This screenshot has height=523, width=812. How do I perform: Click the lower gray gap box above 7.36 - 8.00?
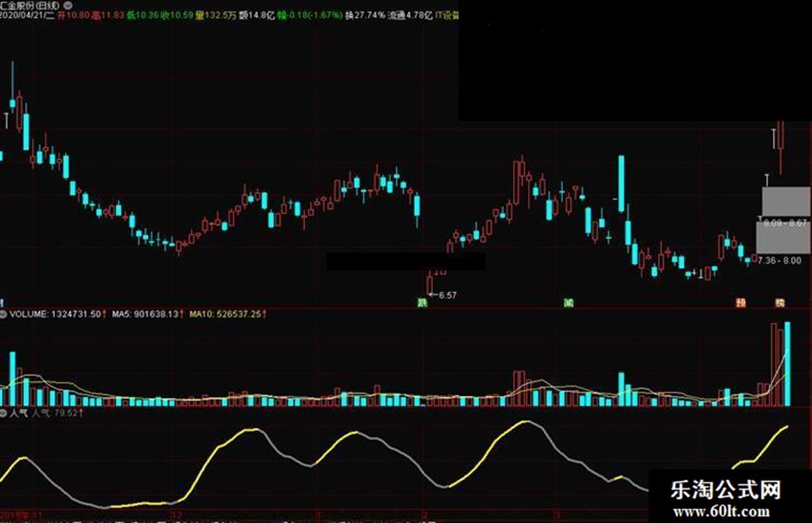(783, 237)
